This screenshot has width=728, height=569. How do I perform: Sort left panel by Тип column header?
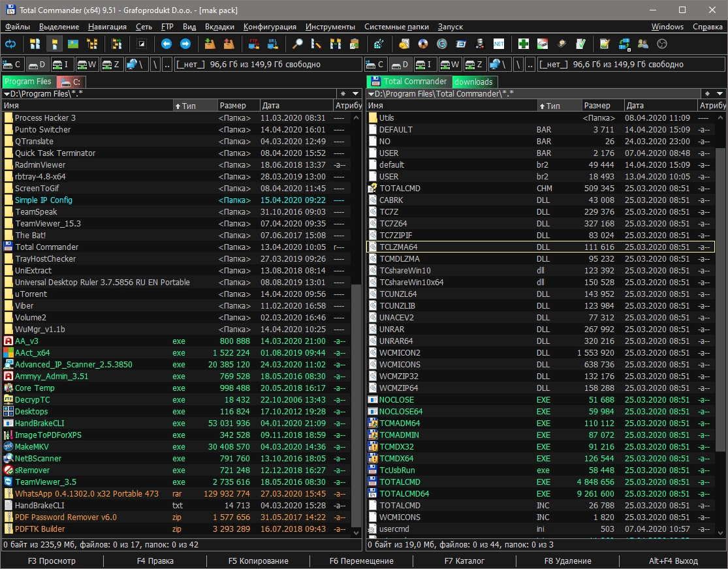click(195, 106)
